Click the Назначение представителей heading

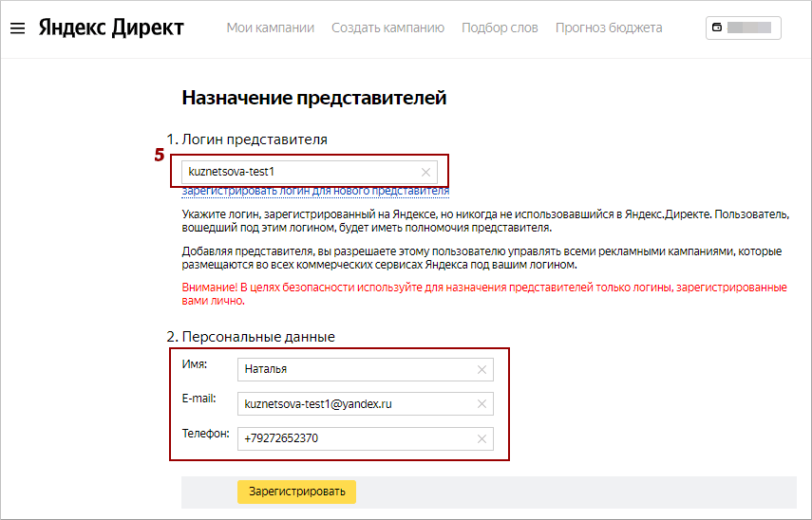tap(313, 98)
